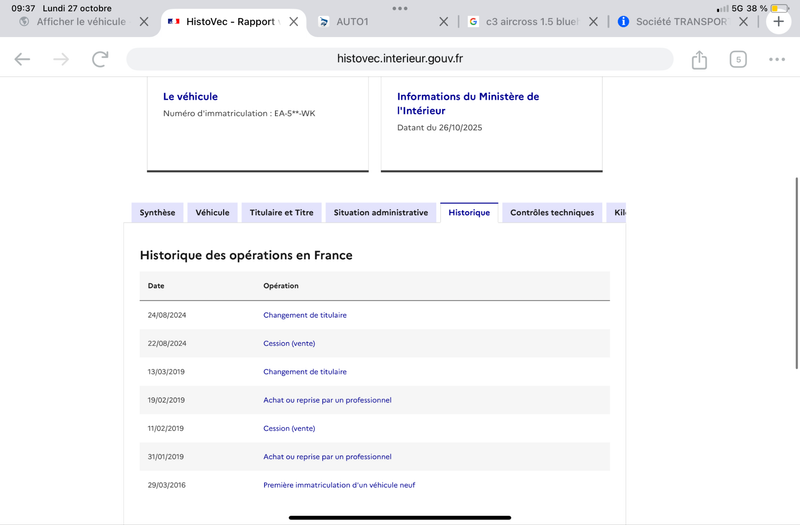Tap the multitasking three dots at top
Screen dimensions: 800x525
tap(399, 8)
